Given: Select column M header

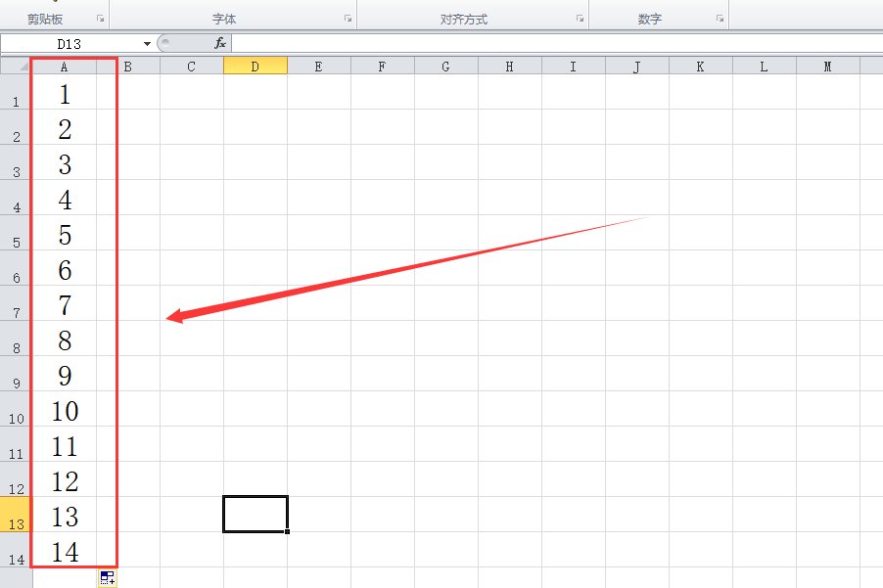Looking at the screenshot, I should (827, 67).
